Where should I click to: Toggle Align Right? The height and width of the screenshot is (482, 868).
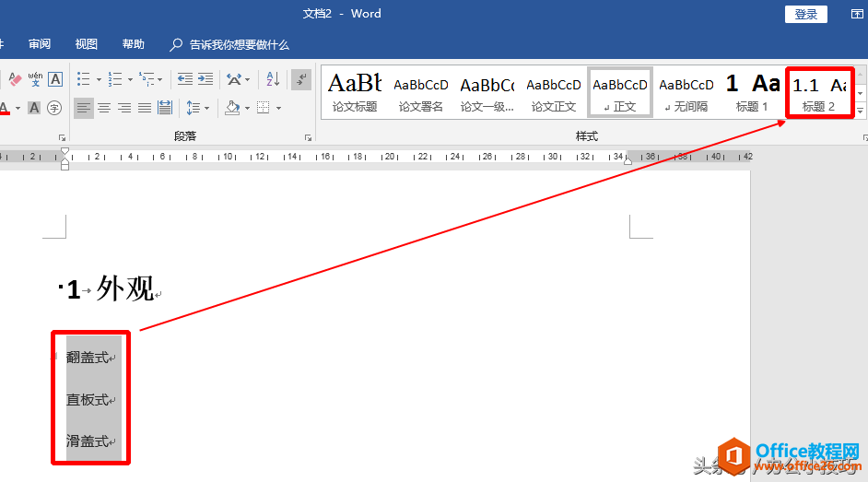[124, 107]
